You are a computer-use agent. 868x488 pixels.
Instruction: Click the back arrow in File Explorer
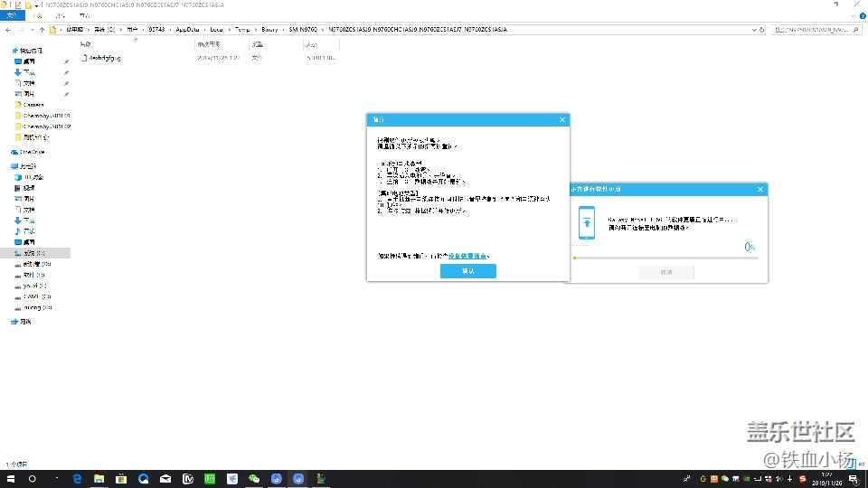pos(8,30)
